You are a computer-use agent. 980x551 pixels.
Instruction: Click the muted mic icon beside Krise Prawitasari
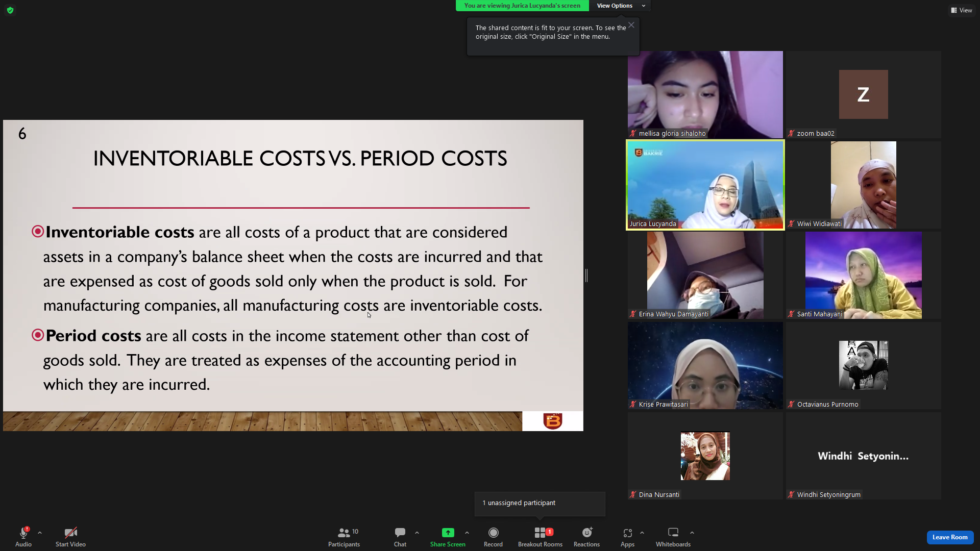633,405
